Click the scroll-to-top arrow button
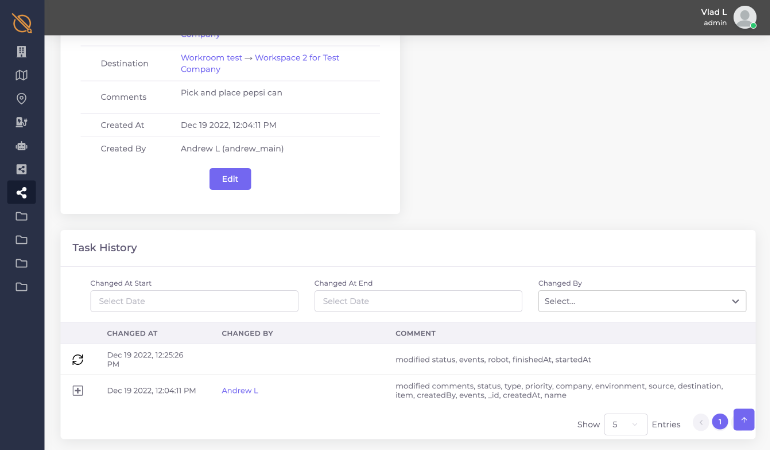The height and width of the screenshot is (450, 770). 743,420
